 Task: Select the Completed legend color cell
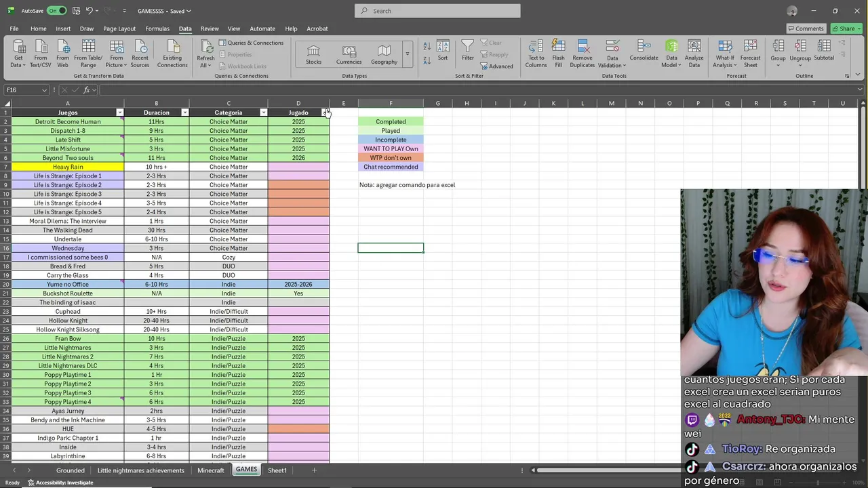(391, 122)
